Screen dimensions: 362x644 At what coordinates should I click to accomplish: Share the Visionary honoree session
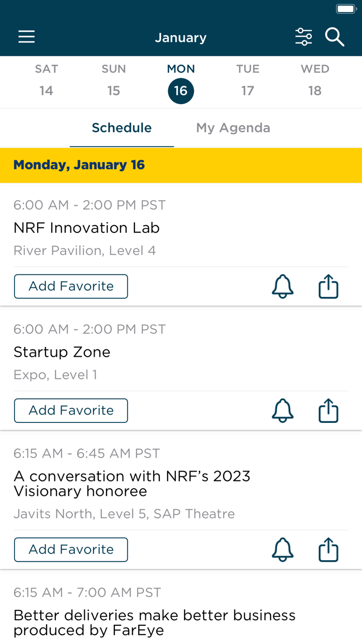coord(328,550)
